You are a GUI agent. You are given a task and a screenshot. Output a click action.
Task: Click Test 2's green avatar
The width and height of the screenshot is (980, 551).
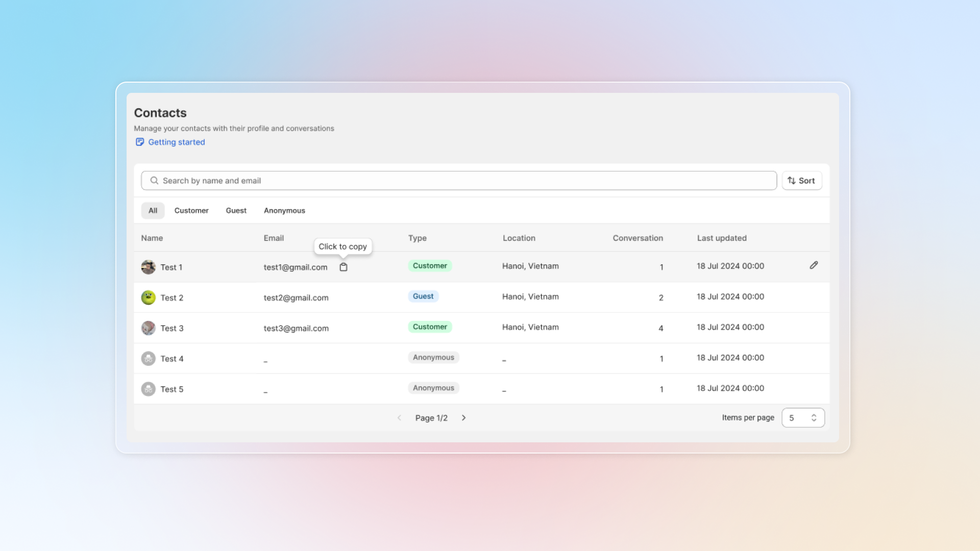click(x=148, y=297)
